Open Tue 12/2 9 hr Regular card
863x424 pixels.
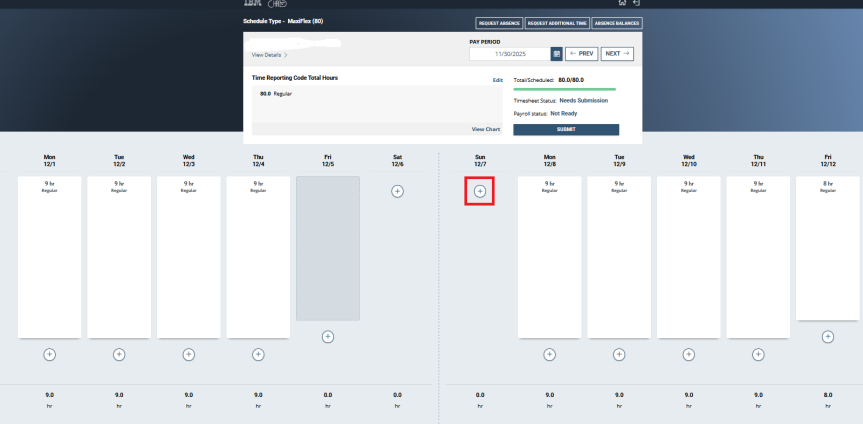point(119,257)
